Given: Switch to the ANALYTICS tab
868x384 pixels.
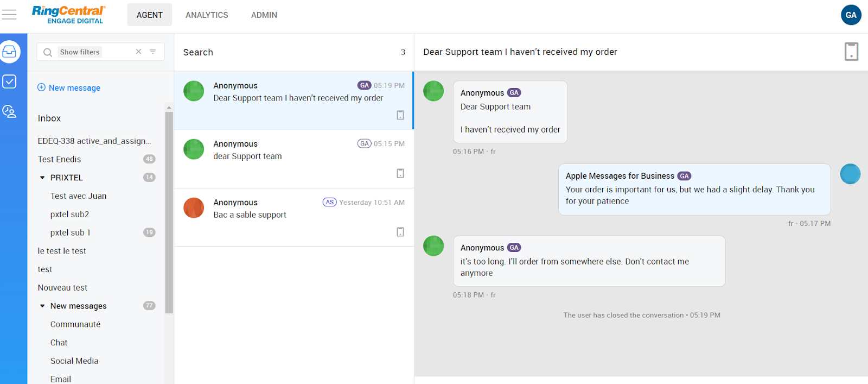Looking at the screenshot, I should [x=207, y=15].
